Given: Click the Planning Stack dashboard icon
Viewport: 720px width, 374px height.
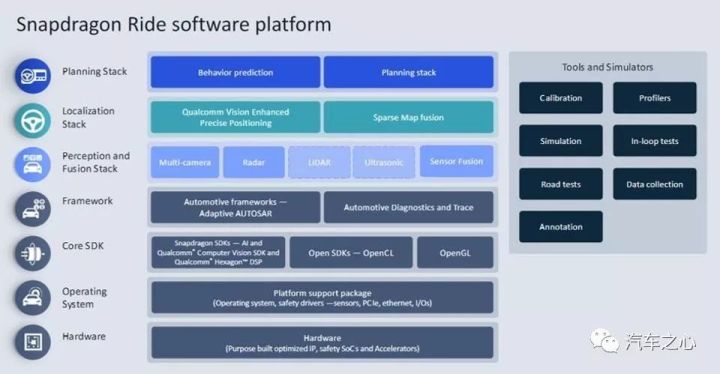Looking at the screenshot, I should (x=33, y=76).
